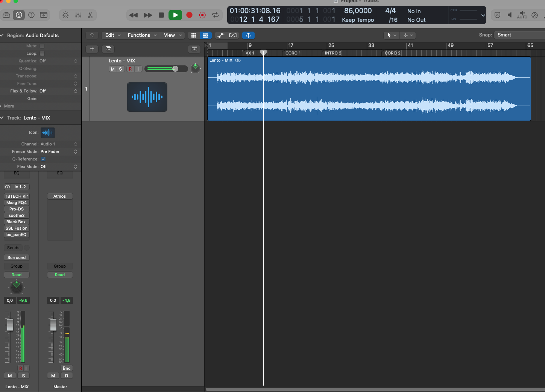Open the LCD display mode chevron
This screenshot has height=392, width=545.
pos(483,15)
